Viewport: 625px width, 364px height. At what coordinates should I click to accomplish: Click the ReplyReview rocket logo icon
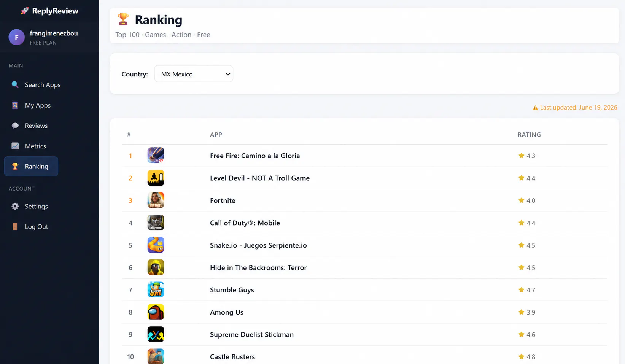click(x=25, y=11)
